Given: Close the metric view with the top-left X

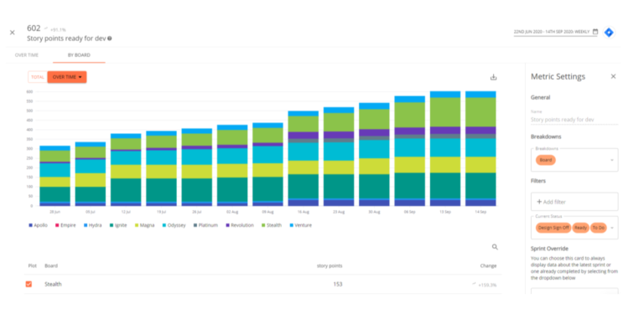Looking at the screenshot, I should click(13, 33).
